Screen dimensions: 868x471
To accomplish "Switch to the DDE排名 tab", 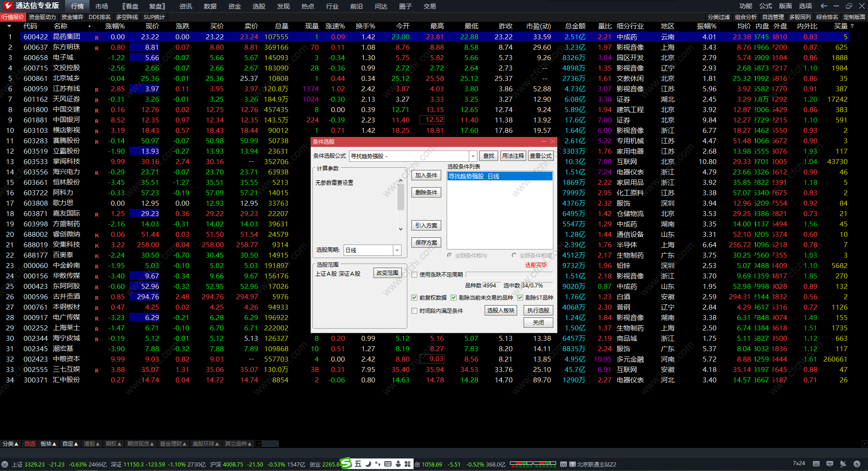I will click(x=99, y=17).
